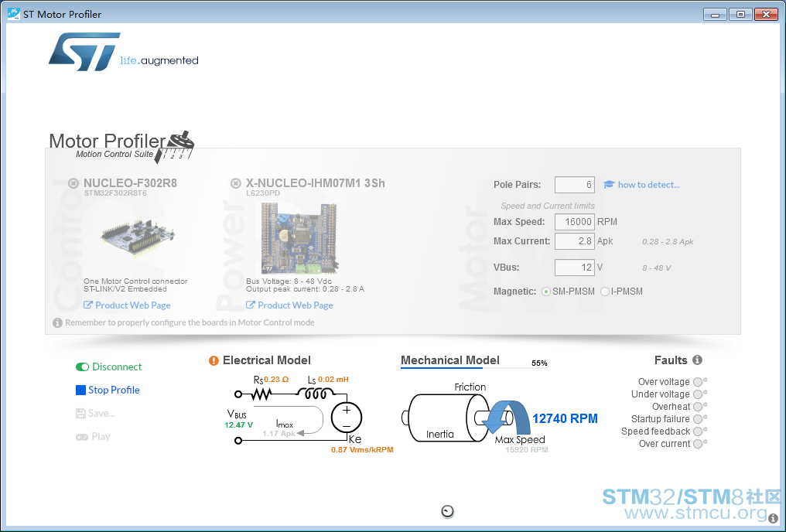Image resolution: width=786 pixels, height=532 pixels.
Task: Click the Save... button
Action: pos(95,413)
